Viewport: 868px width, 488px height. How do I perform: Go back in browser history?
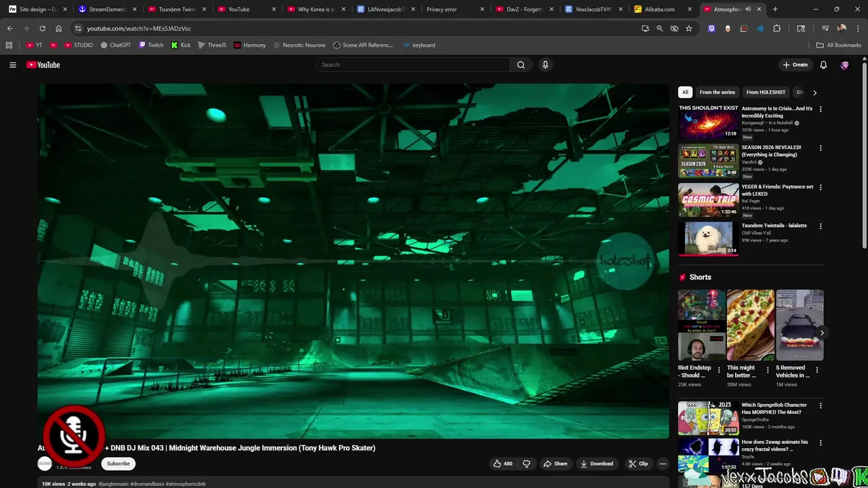[x=9, y=28]
